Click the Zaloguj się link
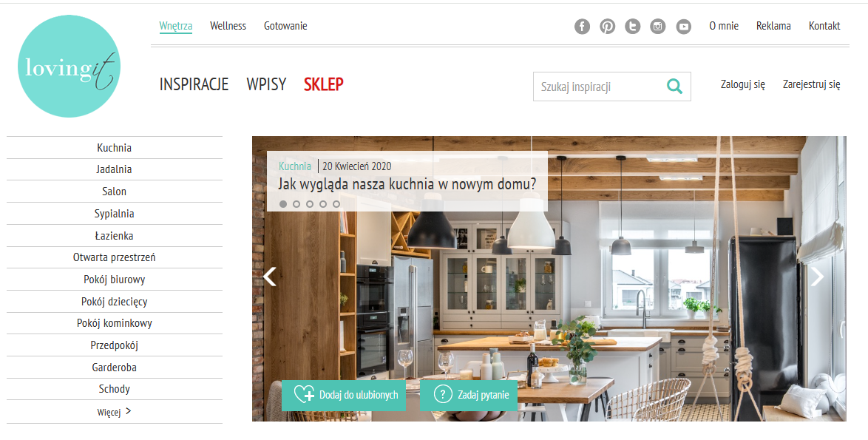The image size is (868, 440). 743,85
